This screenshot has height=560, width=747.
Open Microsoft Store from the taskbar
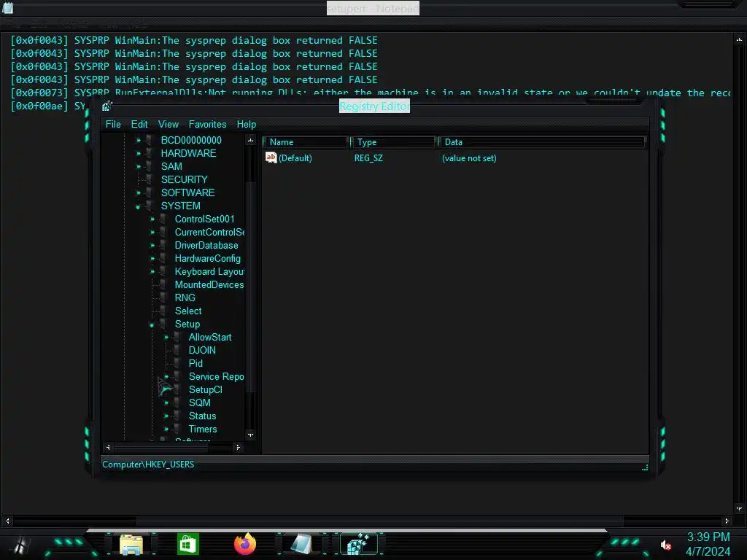(x=187, y=544)
